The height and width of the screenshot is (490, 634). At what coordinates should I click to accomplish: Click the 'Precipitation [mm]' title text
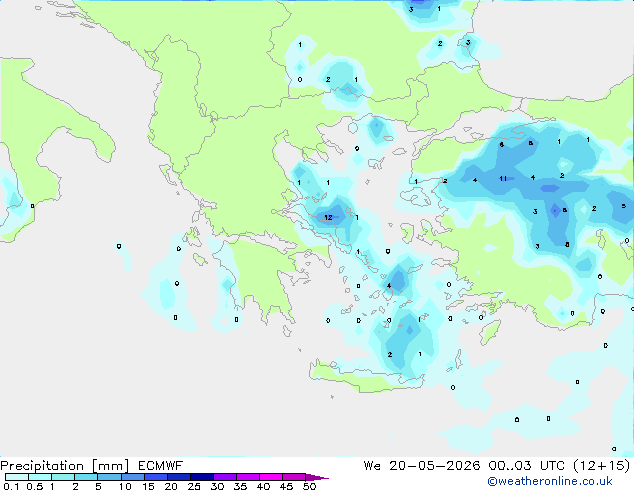point(65,466)
